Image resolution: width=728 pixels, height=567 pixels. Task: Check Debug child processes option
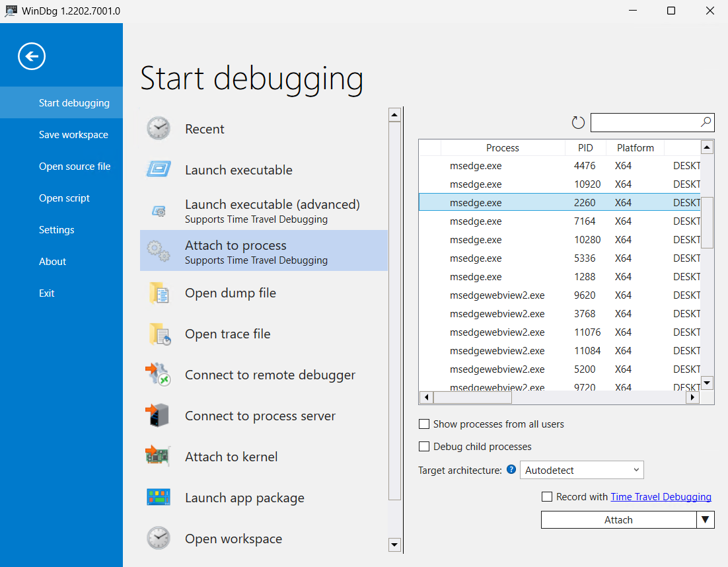pos(424,447)
